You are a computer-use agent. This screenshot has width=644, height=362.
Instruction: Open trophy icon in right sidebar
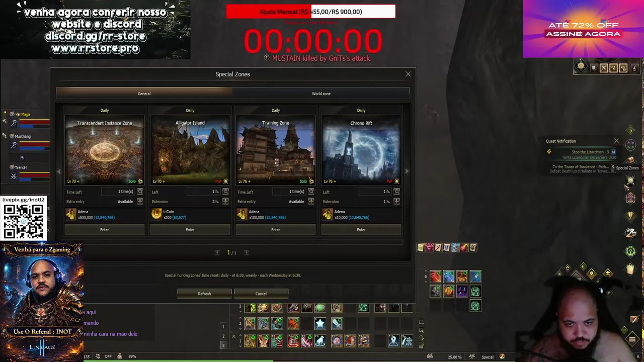pos(630,216)
